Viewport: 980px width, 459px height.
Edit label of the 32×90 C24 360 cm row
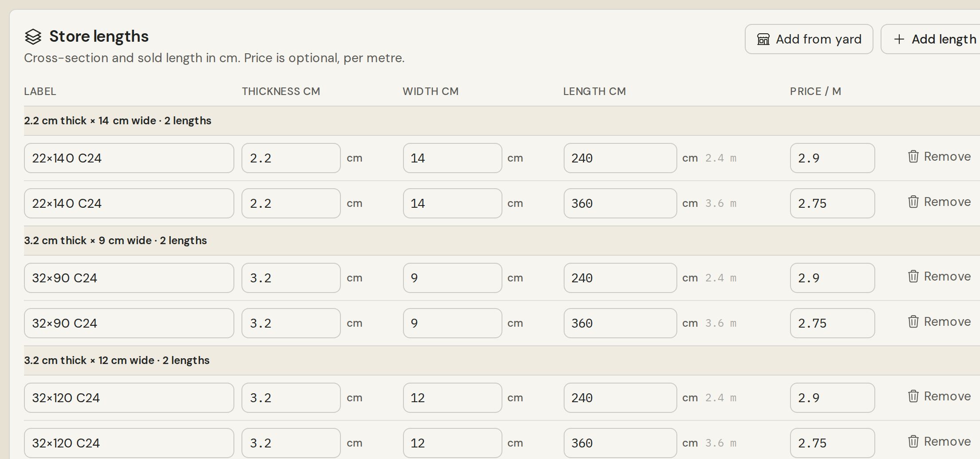pyautogui.click(x=129, y=323)
